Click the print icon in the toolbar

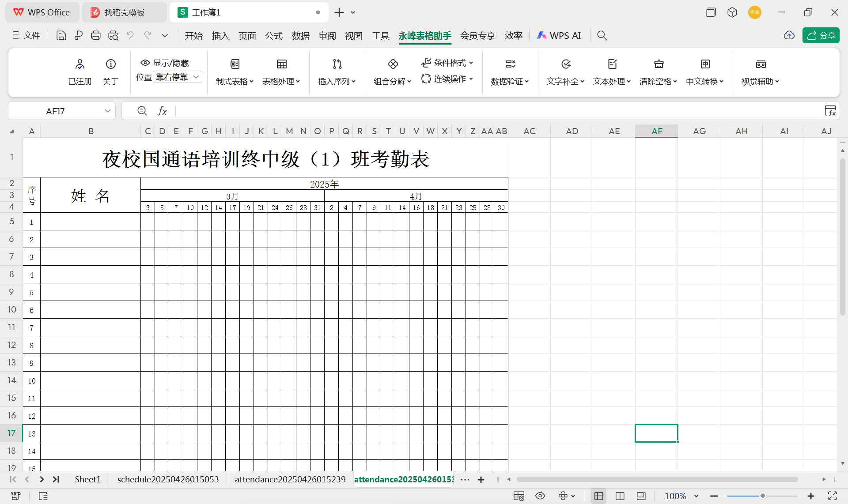click(x=96, y=35)
